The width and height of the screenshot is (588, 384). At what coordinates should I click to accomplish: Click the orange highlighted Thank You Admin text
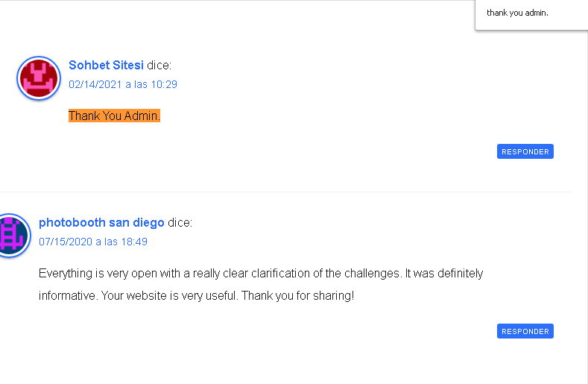[x=114, y=116]
